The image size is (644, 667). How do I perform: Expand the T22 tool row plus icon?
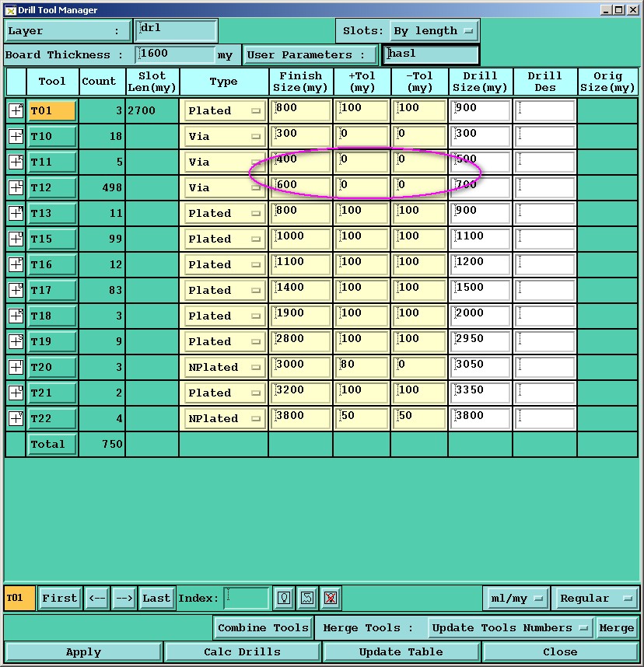[x=16, y=418]
